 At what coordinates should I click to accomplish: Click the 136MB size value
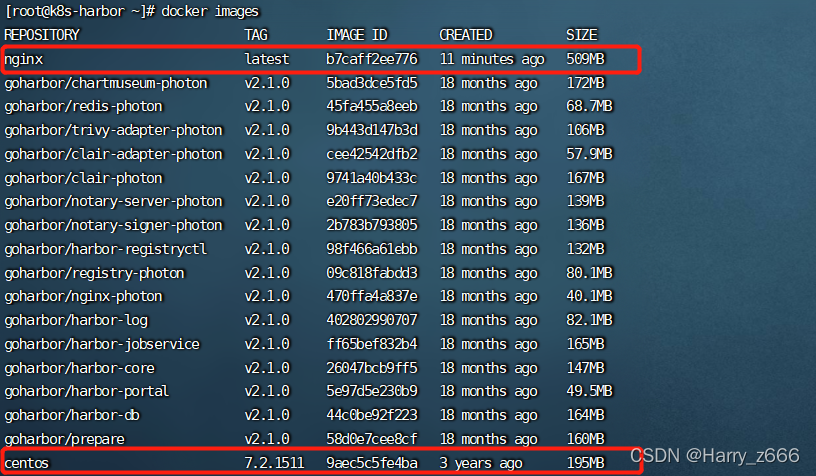585,225
